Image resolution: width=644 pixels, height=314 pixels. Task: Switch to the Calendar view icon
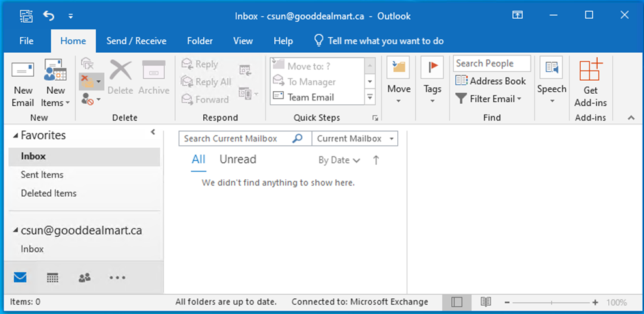53,278
